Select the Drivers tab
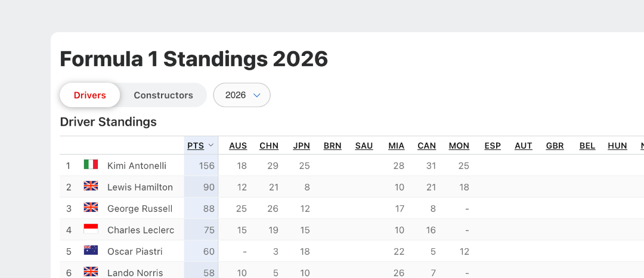This screenshot has width=644, height=278. [90, 95]
